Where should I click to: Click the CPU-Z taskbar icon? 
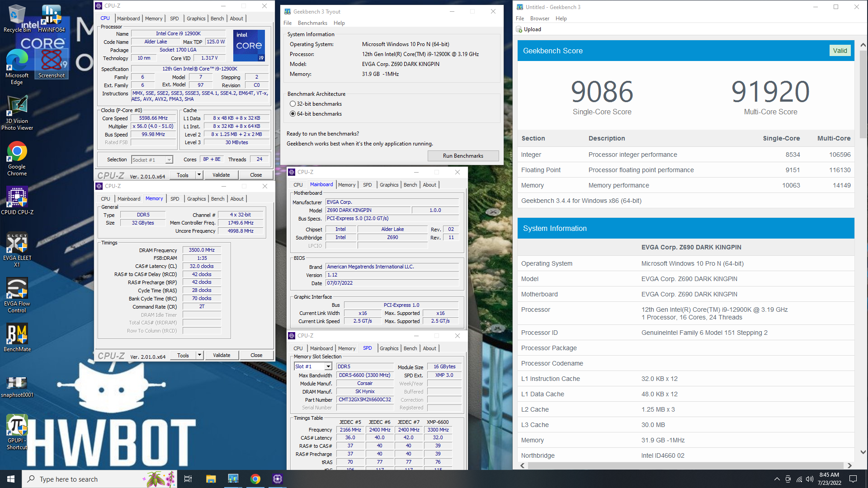(278, 479)
